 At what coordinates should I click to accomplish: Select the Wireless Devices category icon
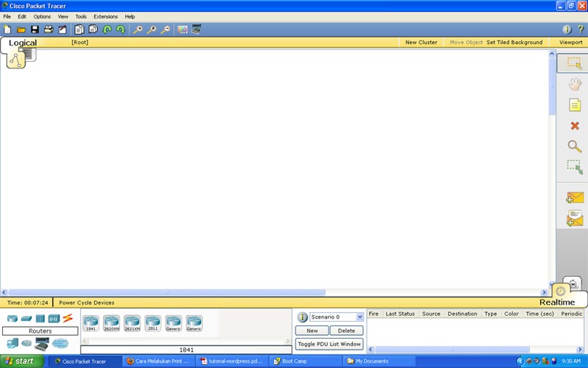(54, 319)
